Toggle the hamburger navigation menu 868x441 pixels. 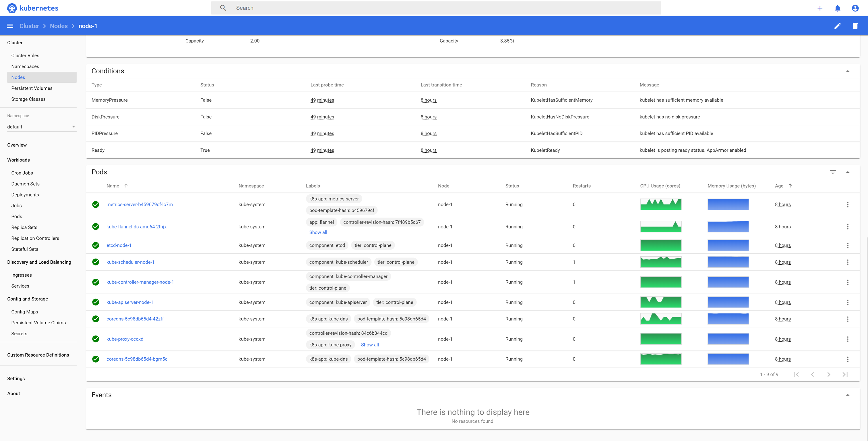pyautogui.click(x=10, y=26)
